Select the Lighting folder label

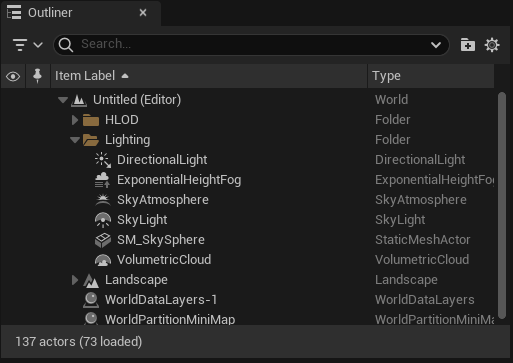[x=127, y=140]
